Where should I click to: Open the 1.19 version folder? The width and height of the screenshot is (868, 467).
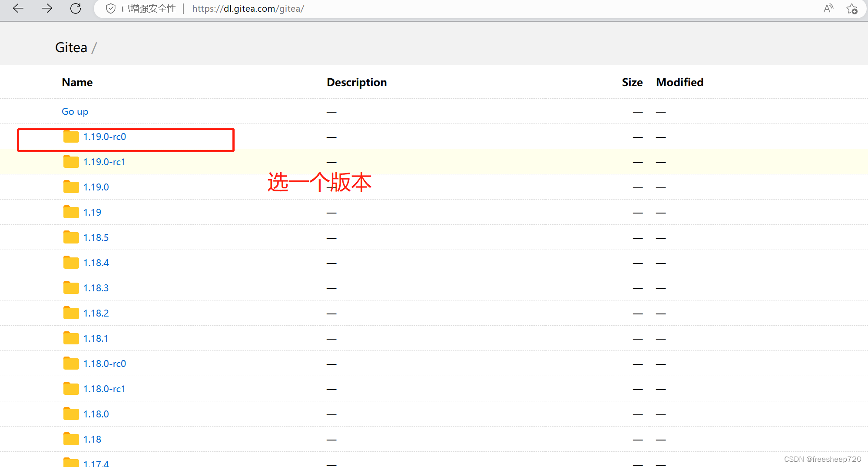[92, 213]
